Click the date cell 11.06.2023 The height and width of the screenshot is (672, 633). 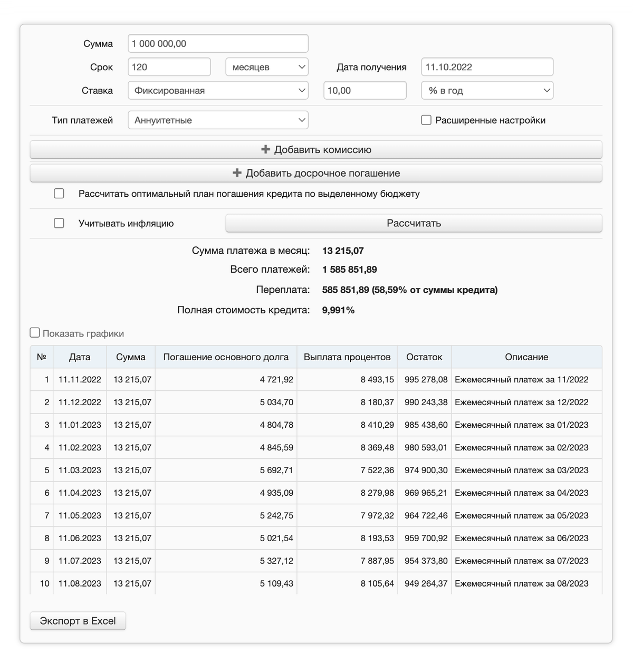(x=80, y=539)
